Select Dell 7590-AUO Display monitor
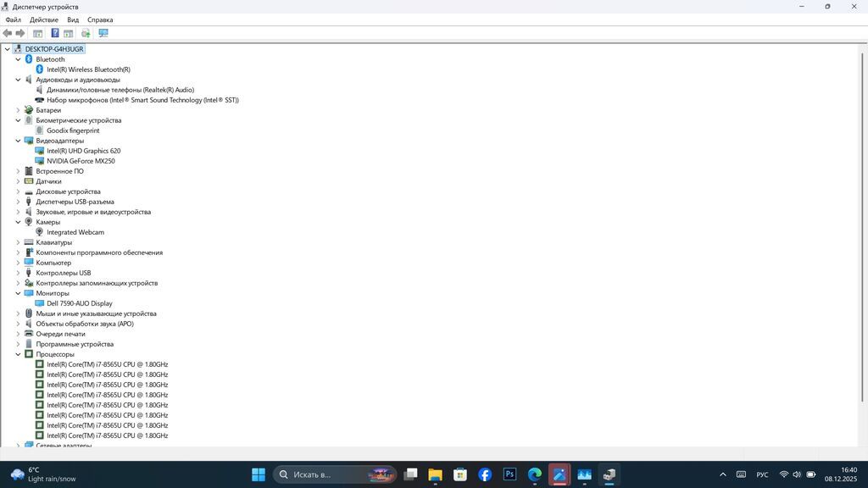The height and width of the screenshot is (488, 868). pos(80,303)
